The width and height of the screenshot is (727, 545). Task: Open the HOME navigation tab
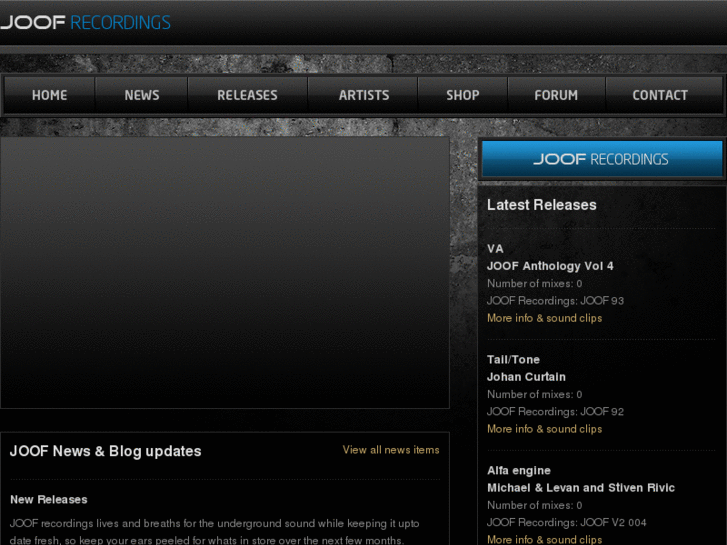[x=50, y=95]
